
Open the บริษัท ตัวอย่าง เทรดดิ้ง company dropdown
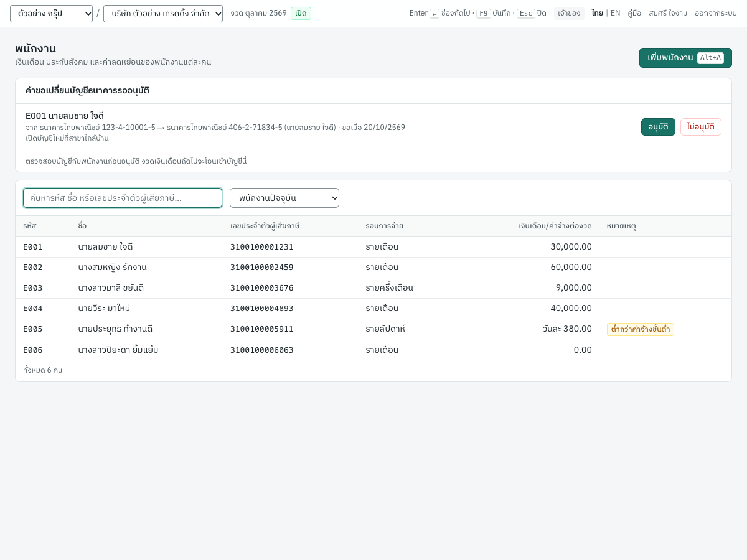pyautogui.click(x=163, y=14)
